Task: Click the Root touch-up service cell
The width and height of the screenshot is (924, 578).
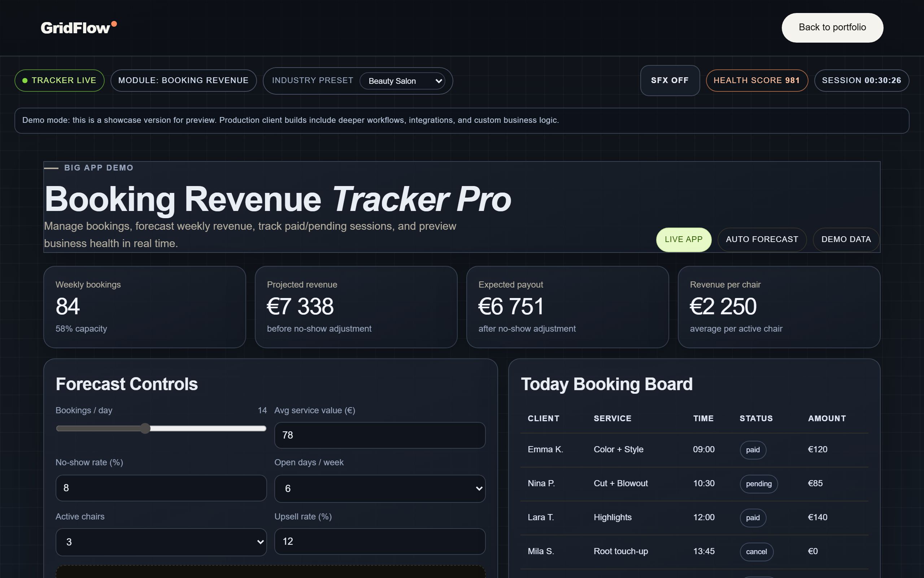Action: click(x=621, y=551)
